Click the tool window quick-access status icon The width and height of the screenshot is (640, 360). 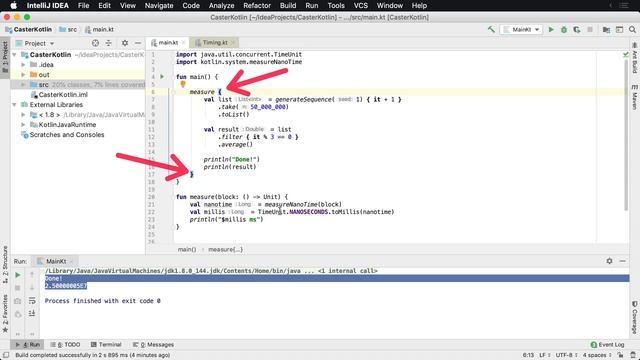[6, 355]
